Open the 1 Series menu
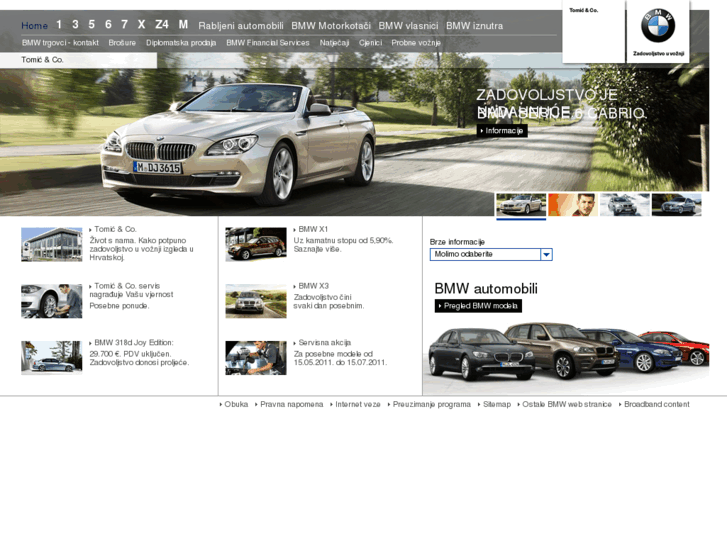This screenshot has width=727, height=545. point(59,24)
